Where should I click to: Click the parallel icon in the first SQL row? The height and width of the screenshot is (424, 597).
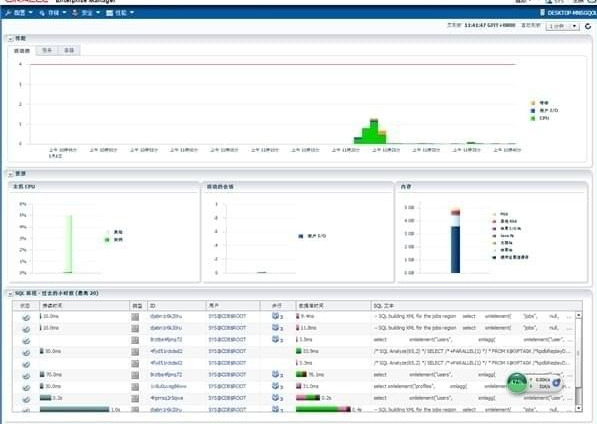[x=276, y=316]
